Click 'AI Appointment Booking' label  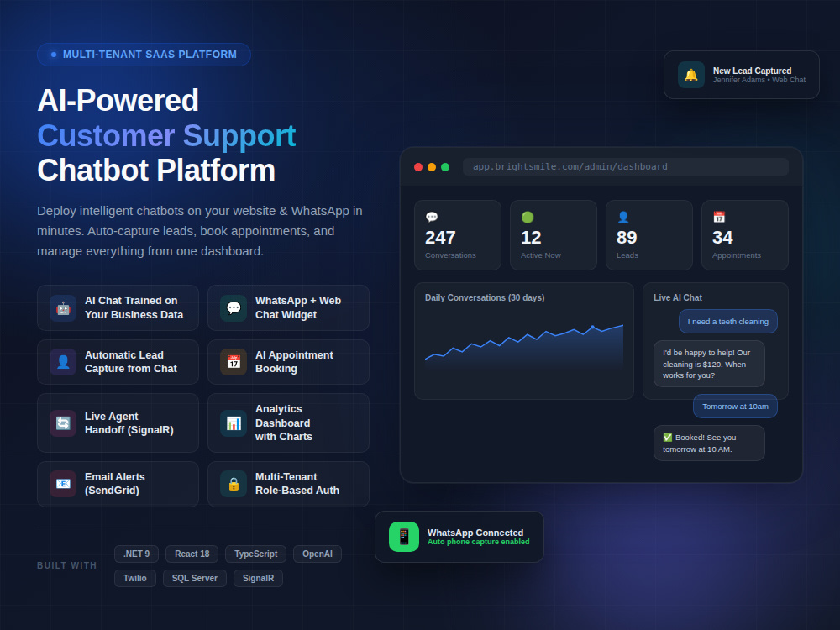point(294,361)
